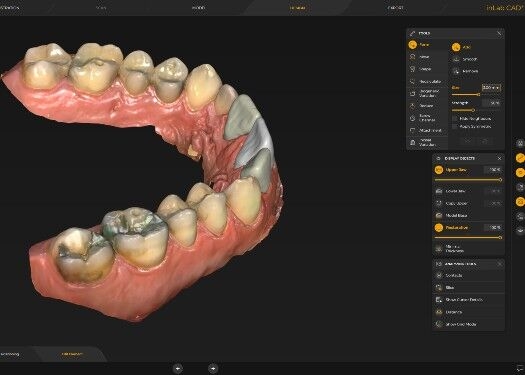Toggle Analysis Tools side palette icon
This screenshot has height=375, width=525.
[x=520, y=202]
